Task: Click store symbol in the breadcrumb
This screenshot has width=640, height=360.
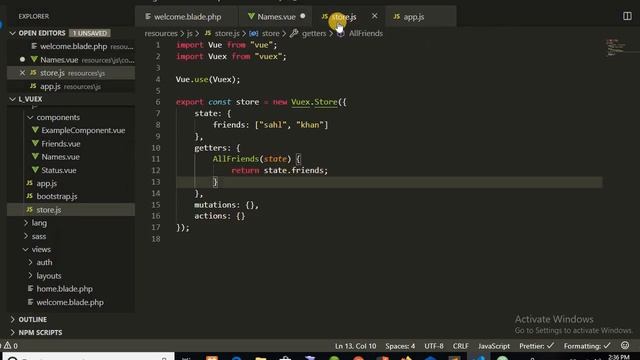Action: (271, 33)
